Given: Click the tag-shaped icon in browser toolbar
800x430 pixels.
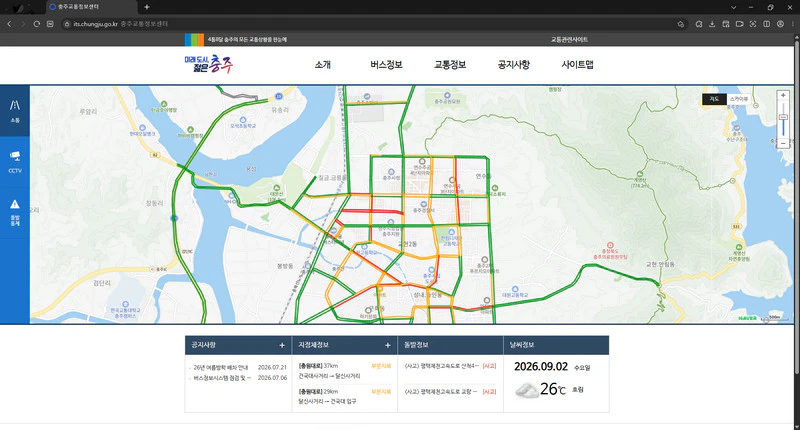Looking at the screenshot, I should tap(739, 24).
